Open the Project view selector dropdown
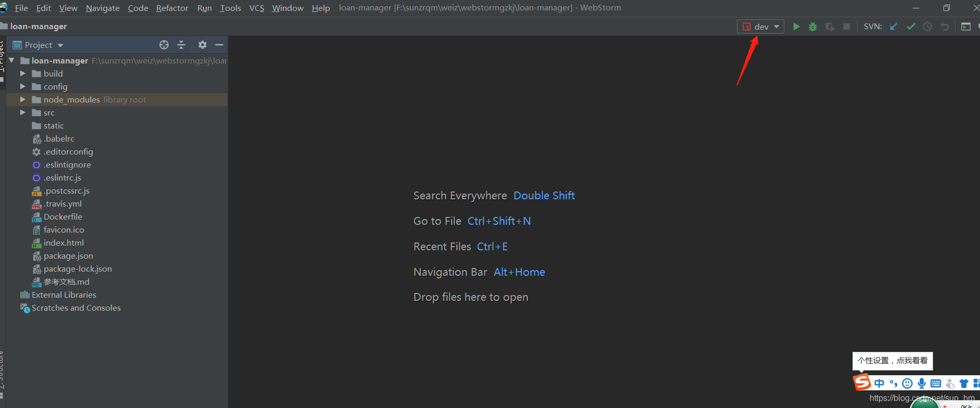 [39, 45]
